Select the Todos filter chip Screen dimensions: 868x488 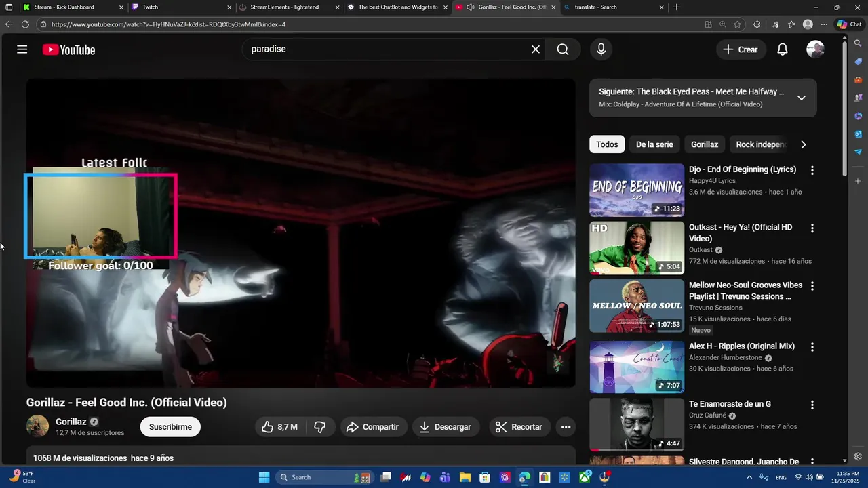[x=607, y=144]
